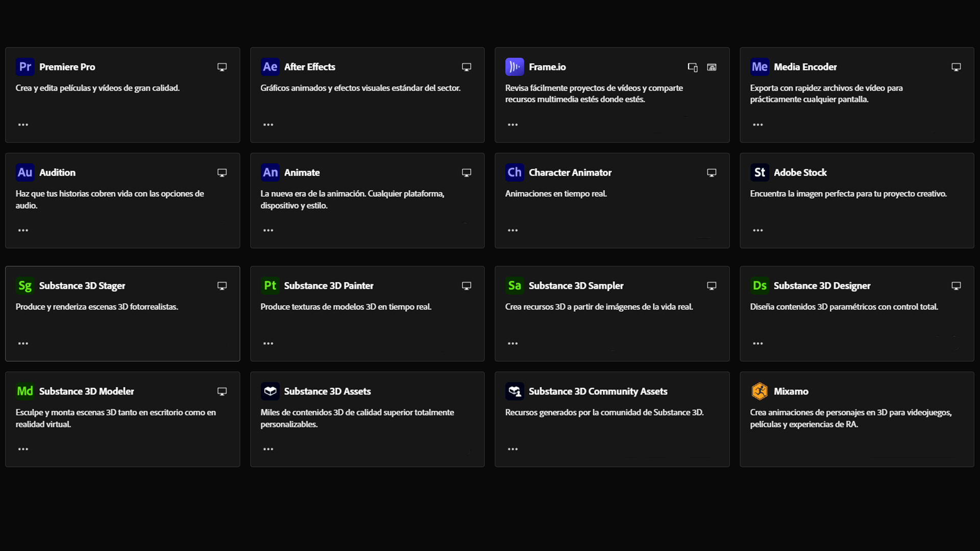Click the web platform icon on Frame.io card
The width and height of the screenshot is (980, 551).
712,67
